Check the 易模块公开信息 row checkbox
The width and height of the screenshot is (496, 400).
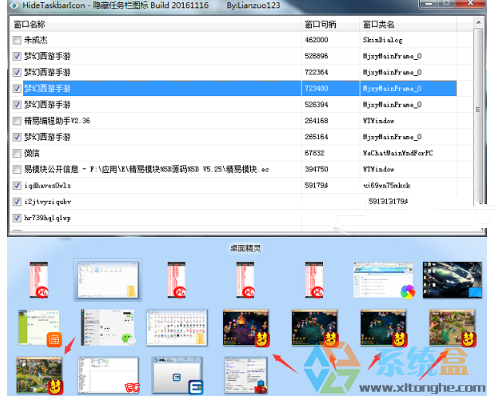(x=17, y=169)
